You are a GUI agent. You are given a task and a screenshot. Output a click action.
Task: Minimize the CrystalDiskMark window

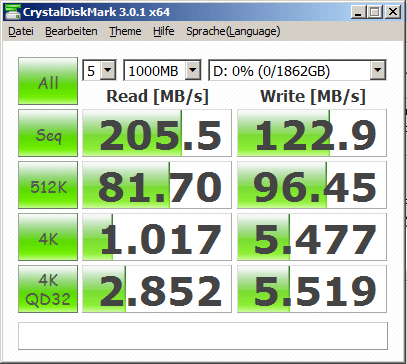point(359,13)
